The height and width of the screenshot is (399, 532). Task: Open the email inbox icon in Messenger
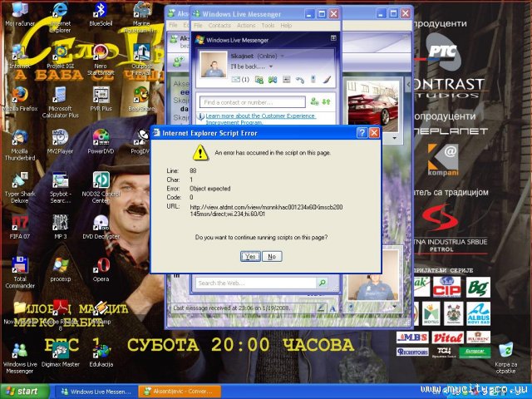pos(240,80)
